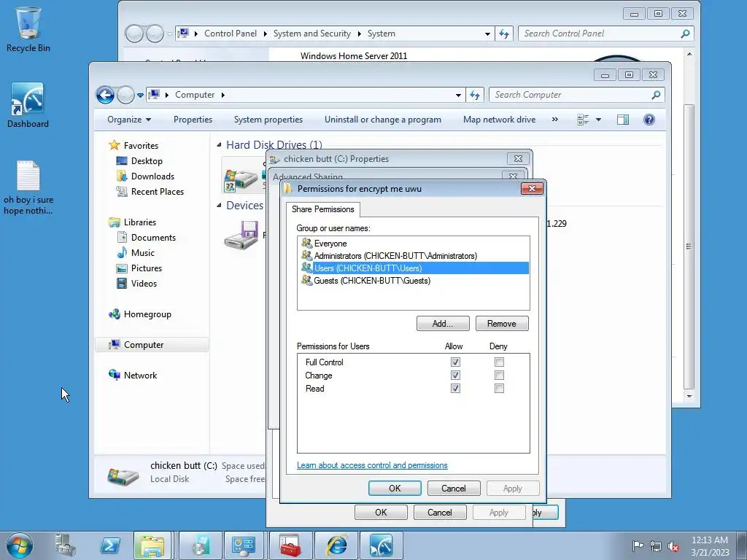Screen dimensions: 747x560
Task: Select the Share Permissions tab
Action: point(322,209)
